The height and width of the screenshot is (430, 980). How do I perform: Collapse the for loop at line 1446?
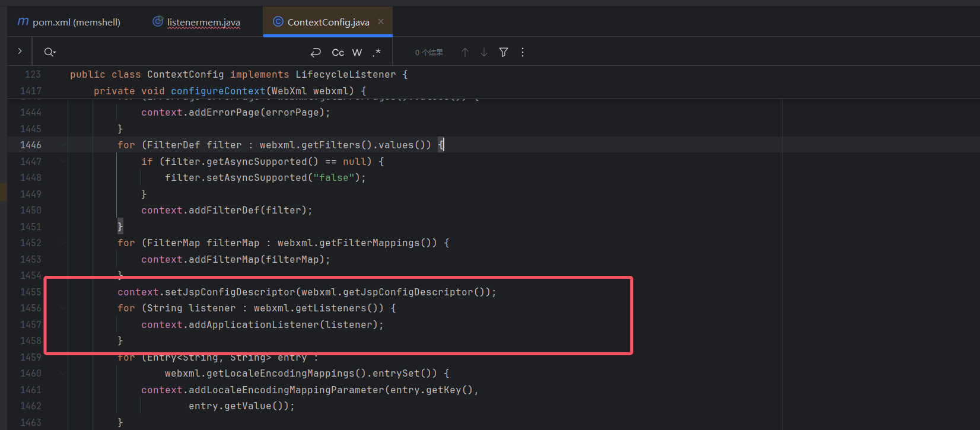pyautogui.click(x=63, y=145)
